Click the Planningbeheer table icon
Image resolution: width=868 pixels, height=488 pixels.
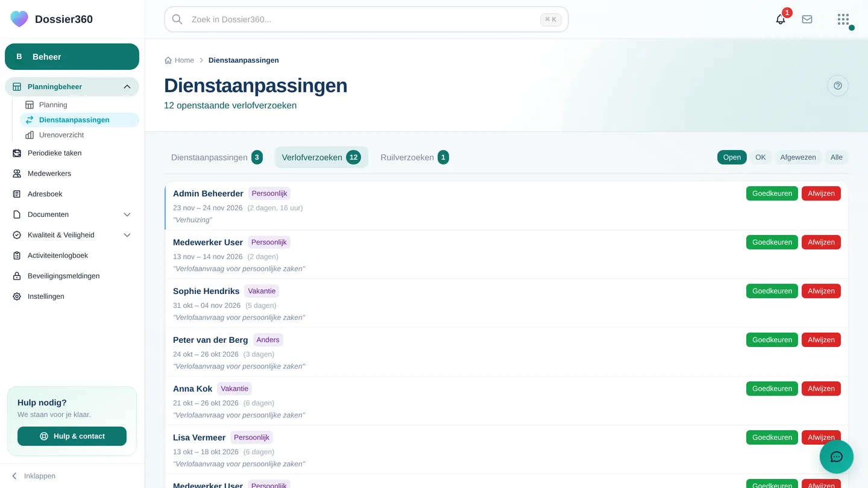(x=17, y=87)
